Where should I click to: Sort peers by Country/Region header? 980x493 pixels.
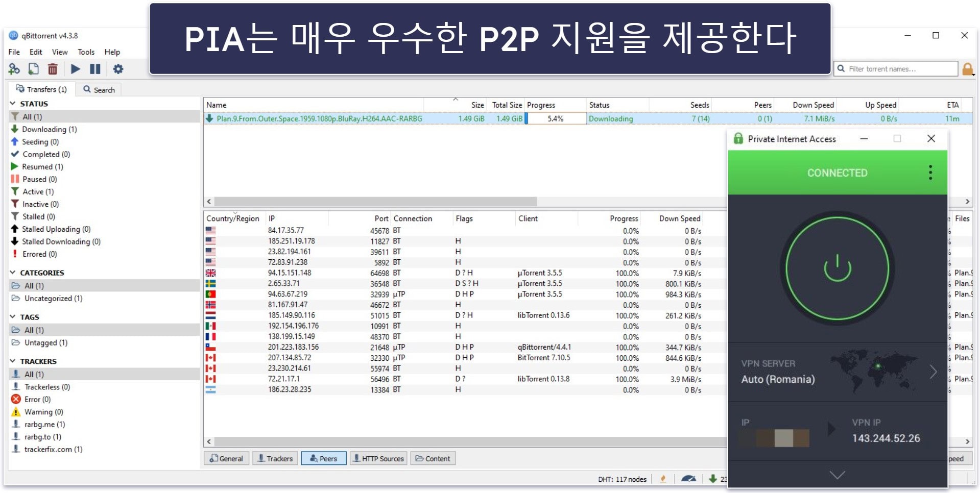pos(233,218)
